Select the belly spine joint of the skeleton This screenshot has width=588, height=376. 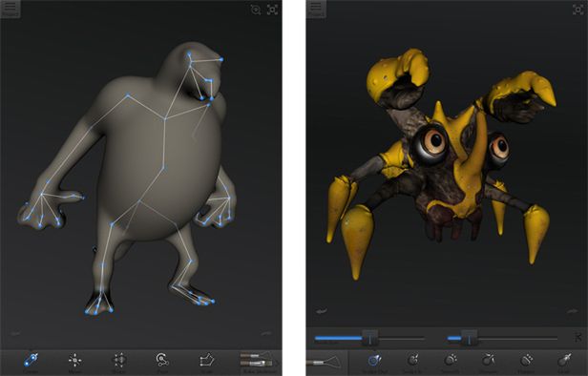pos(163,169)
